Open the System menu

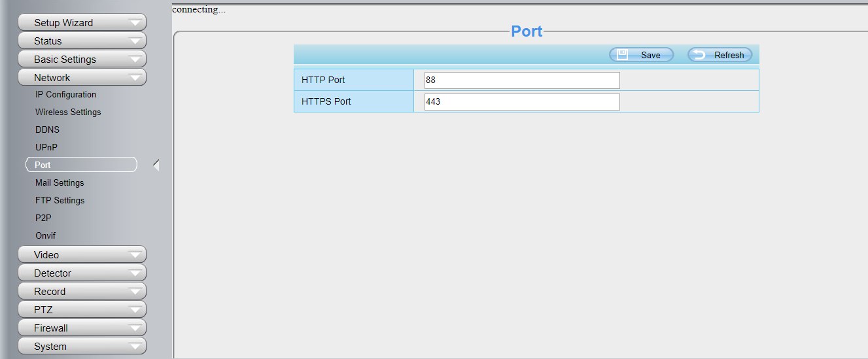pyautogui.click(x=82, y=347)
